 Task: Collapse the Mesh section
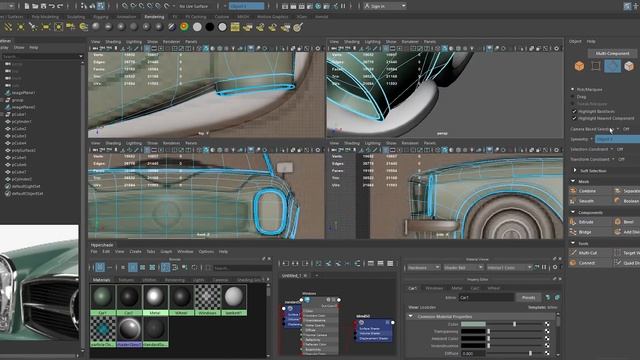(x=573, y=181)
